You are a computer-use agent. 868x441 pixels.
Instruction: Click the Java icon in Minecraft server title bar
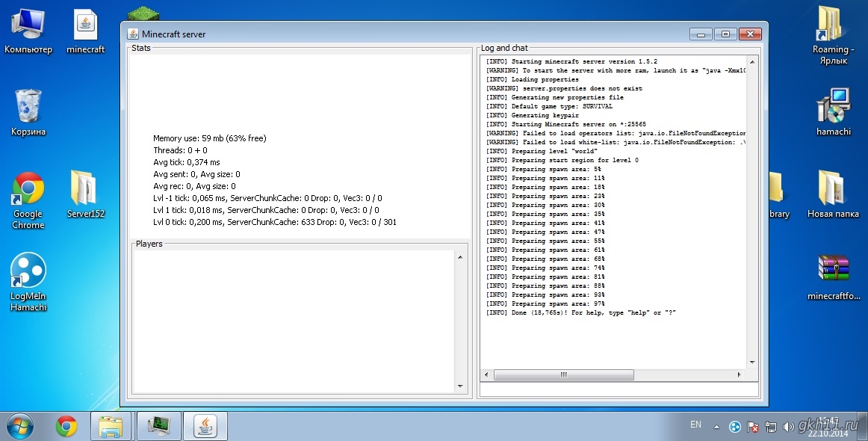(x=133, y=34)
